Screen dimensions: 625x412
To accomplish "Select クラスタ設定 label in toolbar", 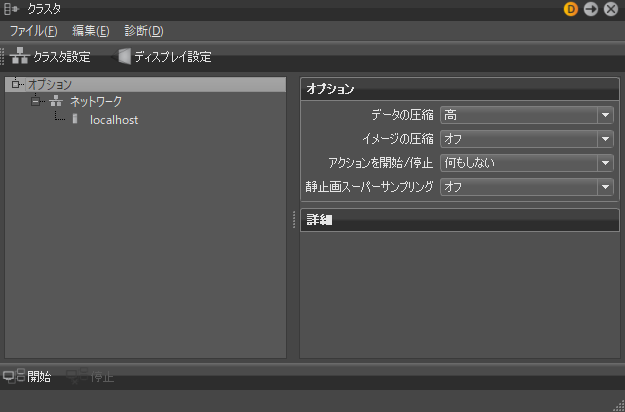I will (x=62, y=57).
